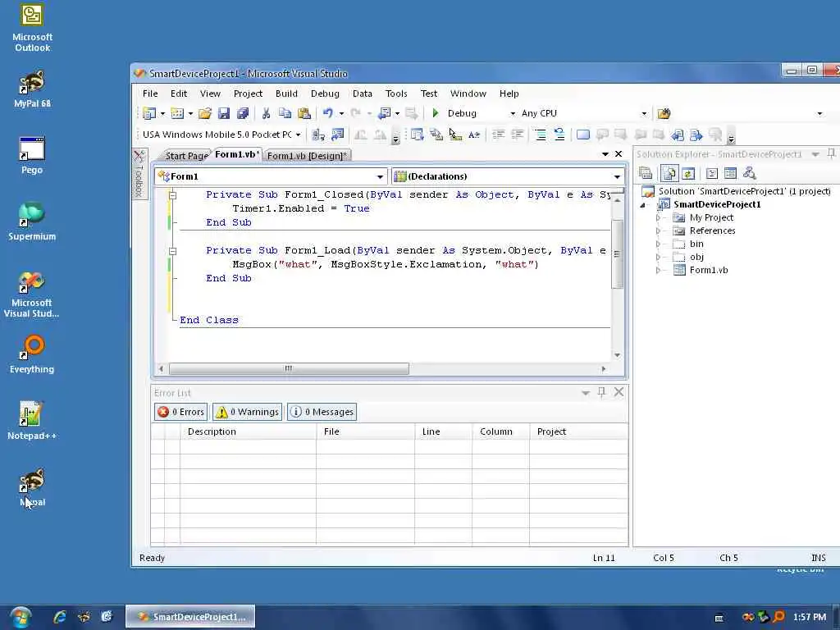Open the Build menu

pyautogui.click(x=286, y=94)
